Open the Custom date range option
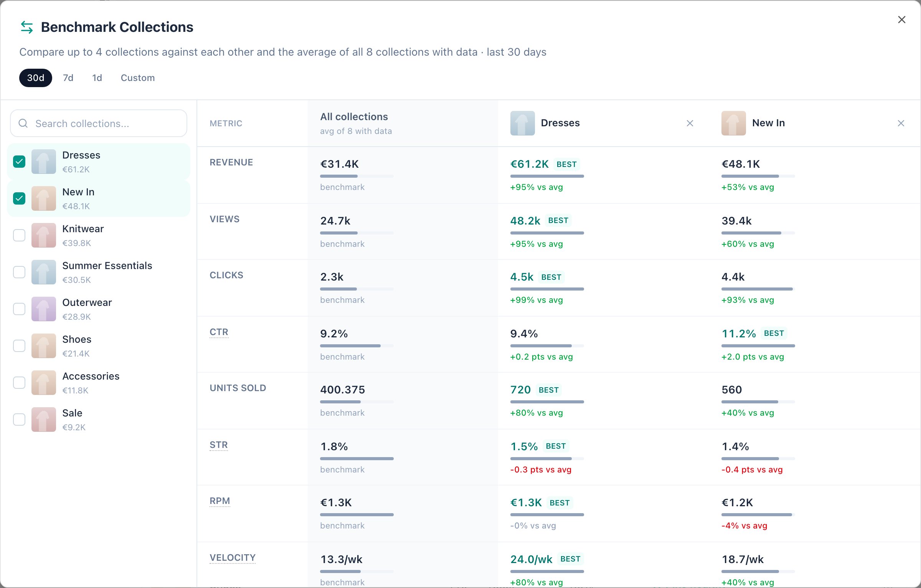 [x=138, y=78]
